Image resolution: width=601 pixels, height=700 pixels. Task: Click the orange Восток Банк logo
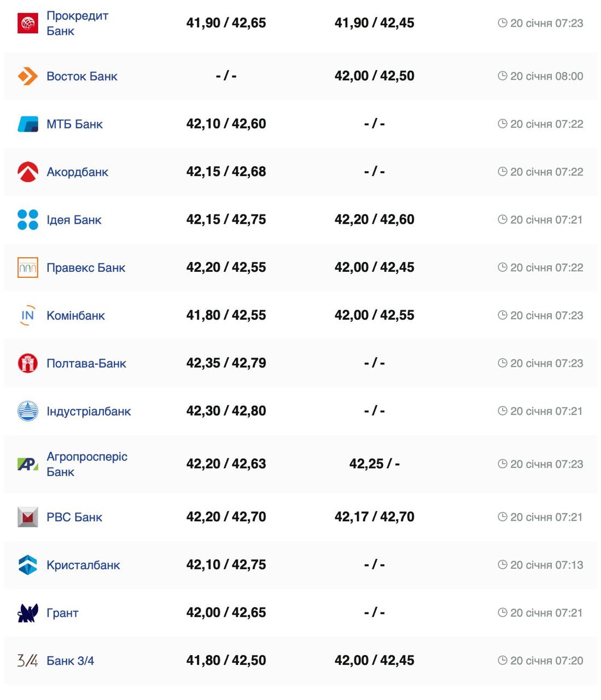tap(28, 76)
